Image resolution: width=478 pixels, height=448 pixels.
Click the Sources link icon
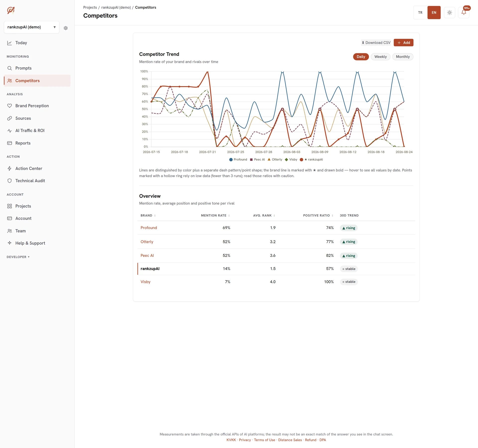tap(9, 118)
